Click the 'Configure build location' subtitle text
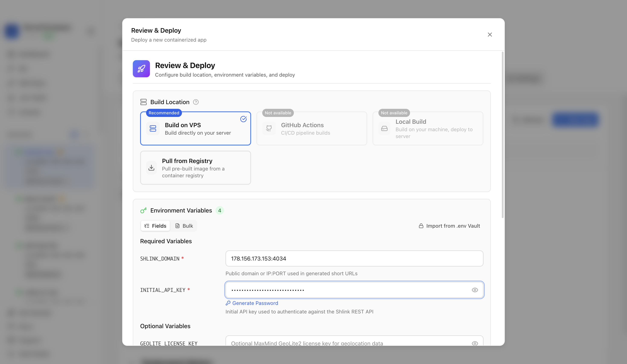This screenshot has height=364, width=627. click(x=225, y=75)
